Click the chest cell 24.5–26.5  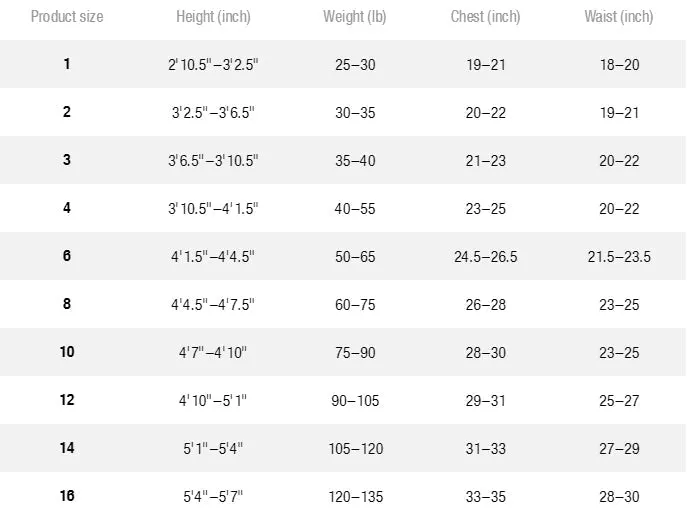tap(485, 257)
